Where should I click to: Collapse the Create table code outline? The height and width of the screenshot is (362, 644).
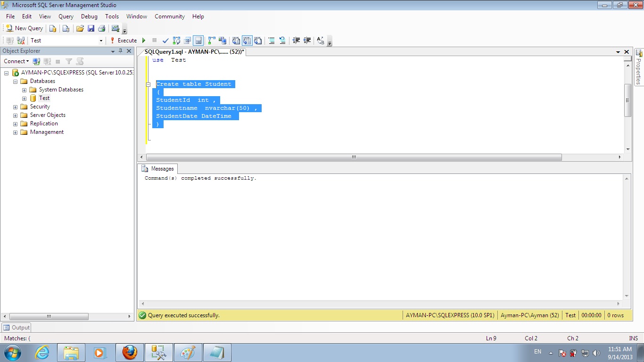148,84
